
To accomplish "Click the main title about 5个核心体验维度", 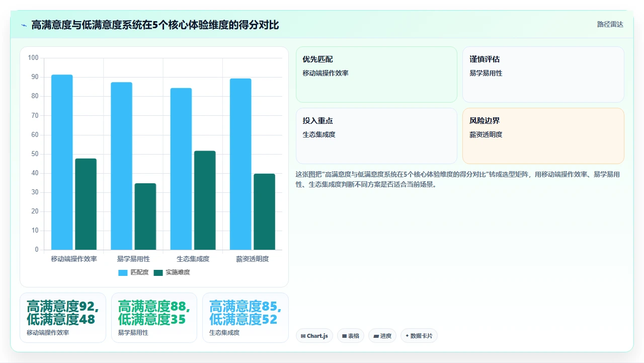I will coord(155,25).
